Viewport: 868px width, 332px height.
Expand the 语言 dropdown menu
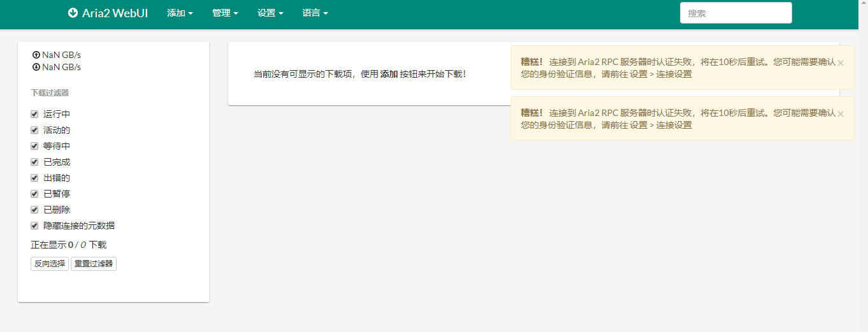315,13
